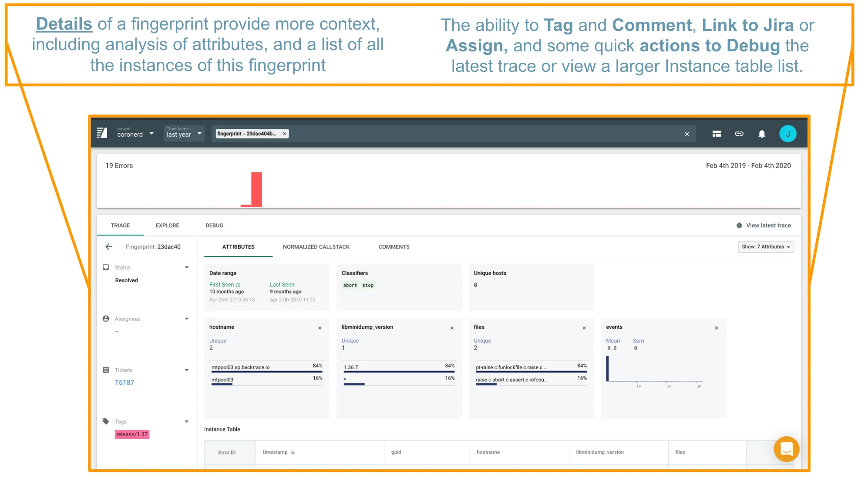Dismiss the events attribute card
Viewport: 868px width, 485px height.
point(716,327)
